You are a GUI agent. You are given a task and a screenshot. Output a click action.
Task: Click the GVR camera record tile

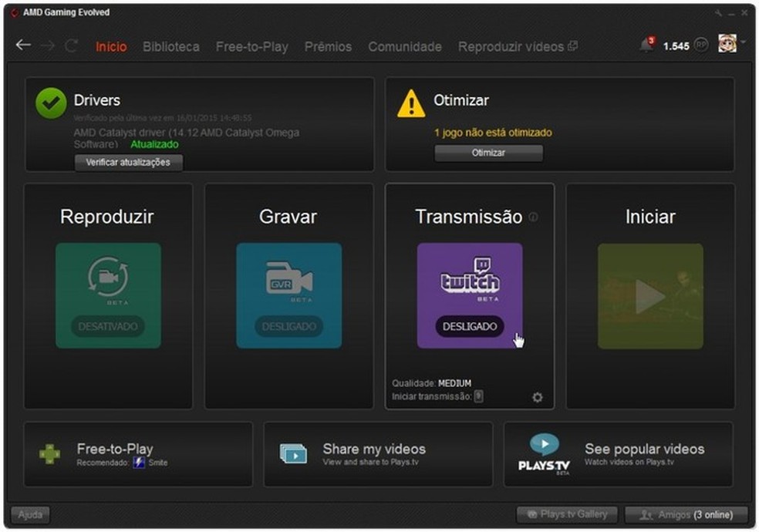(x=289, y=295)
